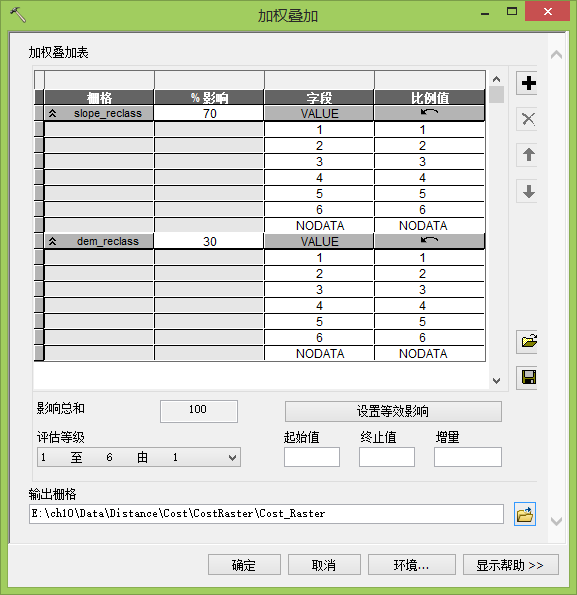
Task: Click slope_reclass scale value cell 6
Action: pos(429,209)
